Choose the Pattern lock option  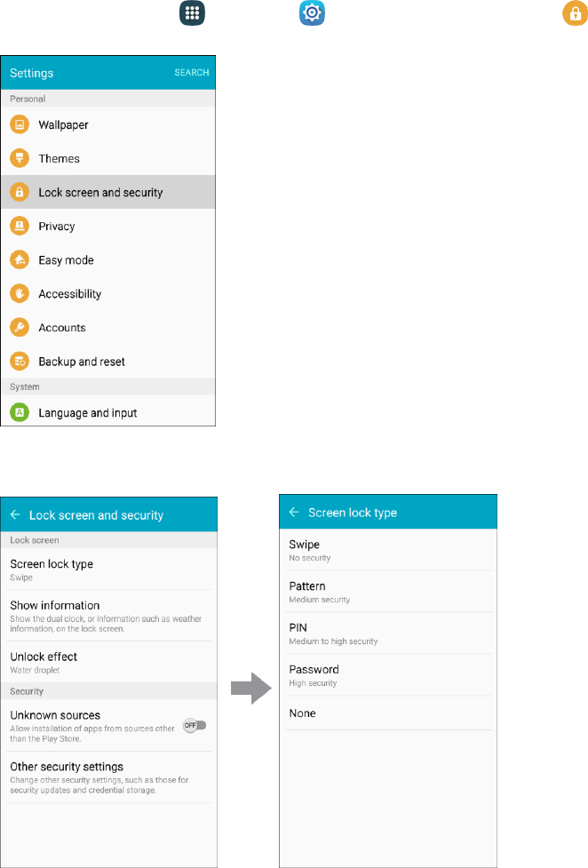tap(388, 592)
